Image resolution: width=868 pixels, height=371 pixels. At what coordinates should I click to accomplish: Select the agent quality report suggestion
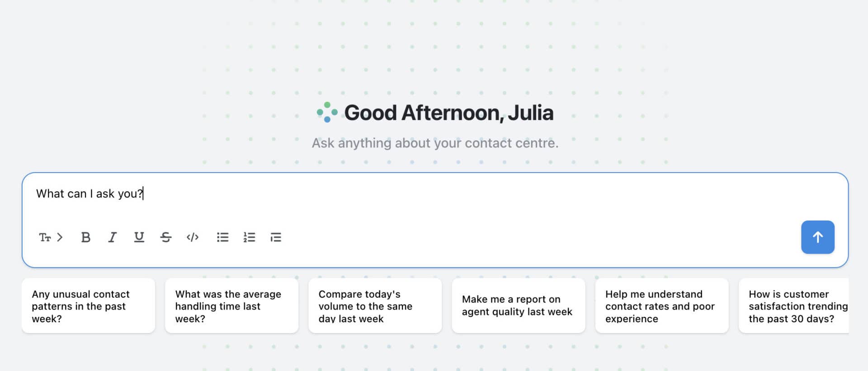(x=518, y=306)
